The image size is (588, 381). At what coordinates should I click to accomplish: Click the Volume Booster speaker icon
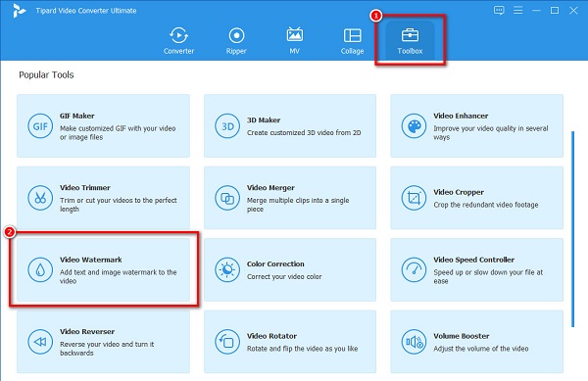[414, 342]
